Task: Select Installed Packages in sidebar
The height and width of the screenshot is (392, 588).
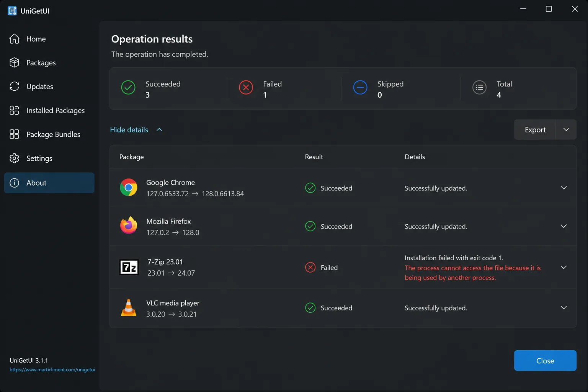Action: click(49, 110)
